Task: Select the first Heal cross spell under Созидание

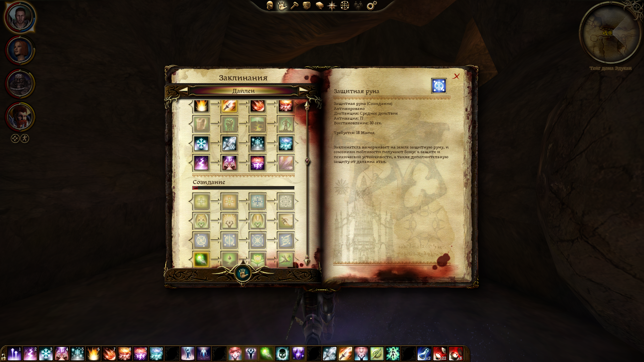Action: pyautogui.click(x=201, y=201)
